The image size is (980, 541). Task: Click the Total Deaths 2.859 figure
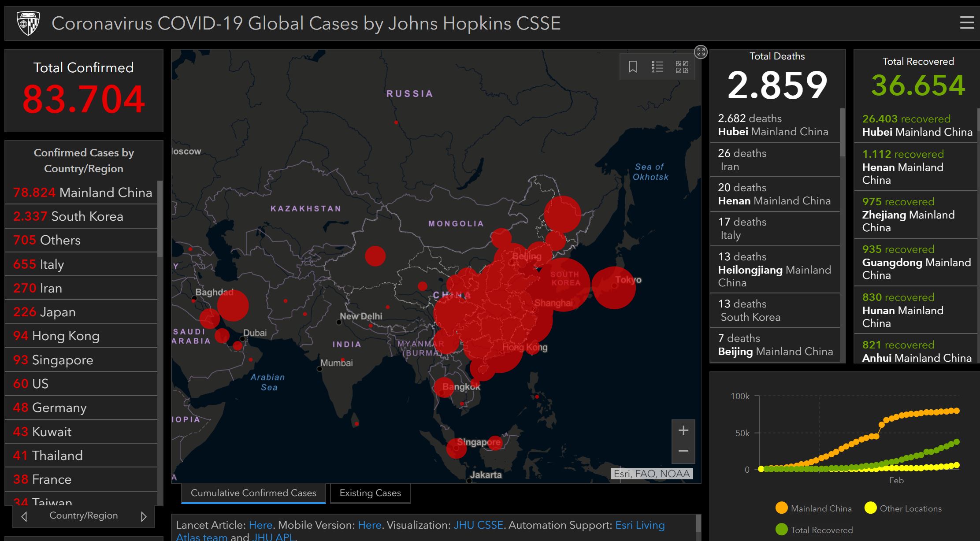pyautogui.click(x=777, y=85)
